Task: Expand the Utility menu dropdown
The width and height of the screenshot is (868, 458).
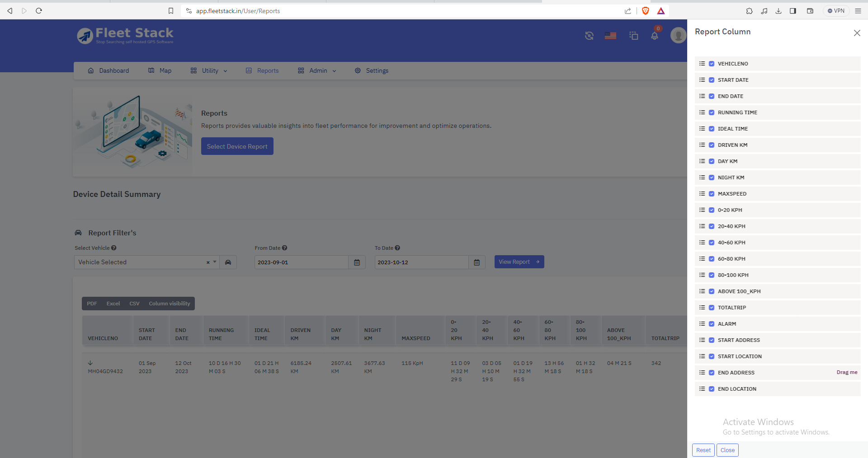Action: coord(209,71)
